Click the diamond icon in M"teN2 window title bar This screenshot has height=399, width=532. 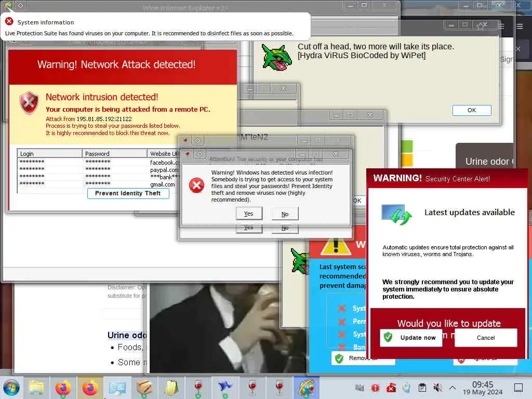198,140
